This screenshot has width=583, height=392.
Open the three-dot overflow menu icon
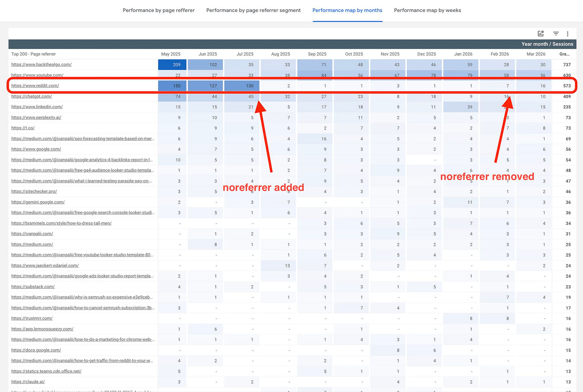click(x=568, y=34)
